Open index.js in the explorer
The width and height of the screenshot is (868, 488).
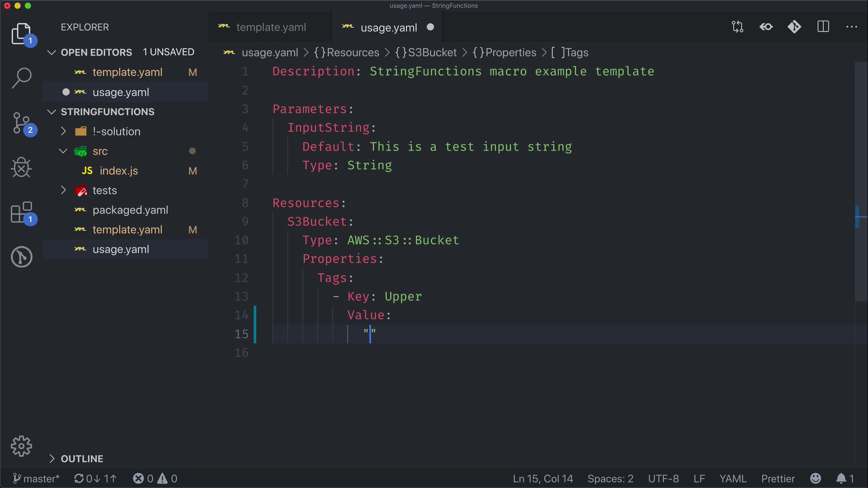click(118, 171)
